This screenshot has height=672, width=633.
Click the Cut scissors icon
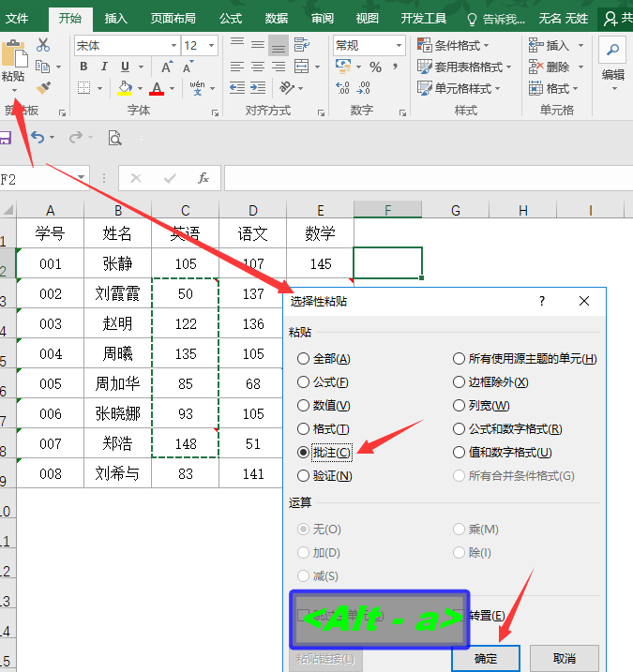coord(43,45)
